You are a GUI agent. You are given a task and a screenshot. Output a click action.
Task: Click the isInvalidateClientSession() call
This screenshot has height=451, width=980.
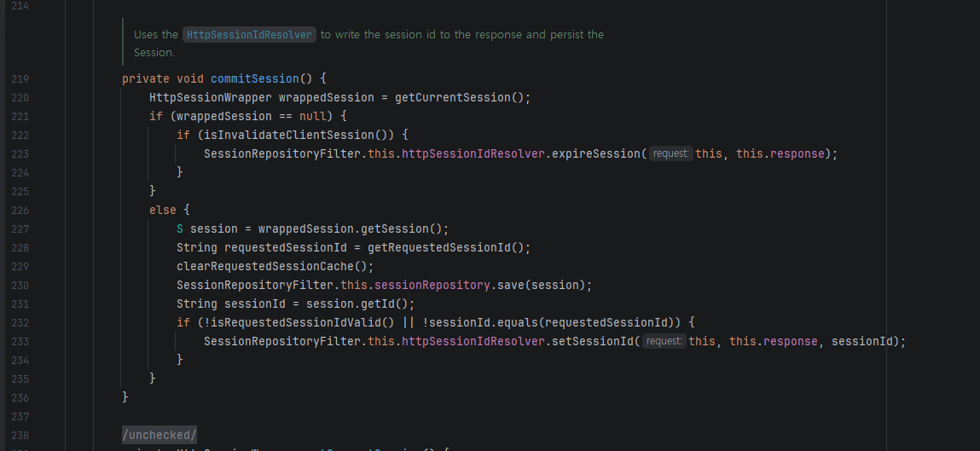point(296,135)
